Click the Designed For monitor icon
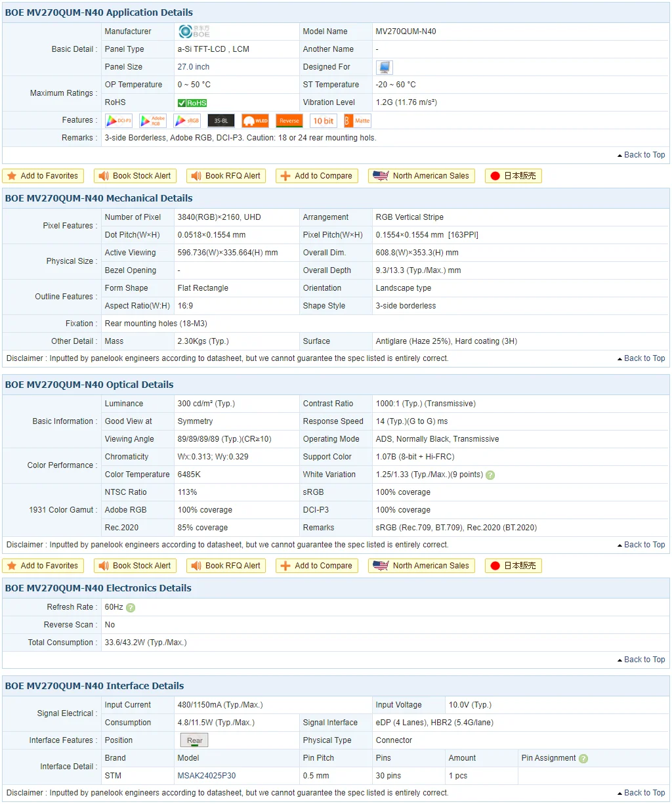The height and width of the screenshot is (804, 672). (x=385, y=67)
